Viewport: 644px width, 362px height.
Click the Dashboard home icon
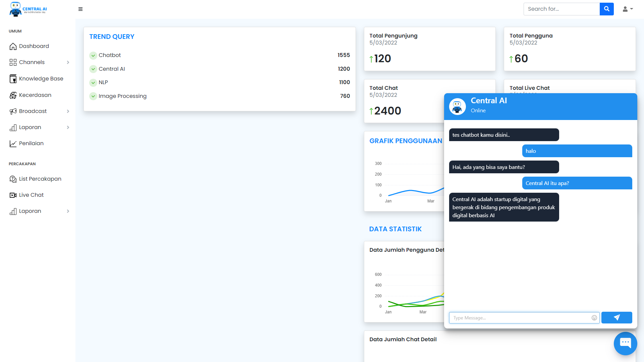(x=13, y=46)
